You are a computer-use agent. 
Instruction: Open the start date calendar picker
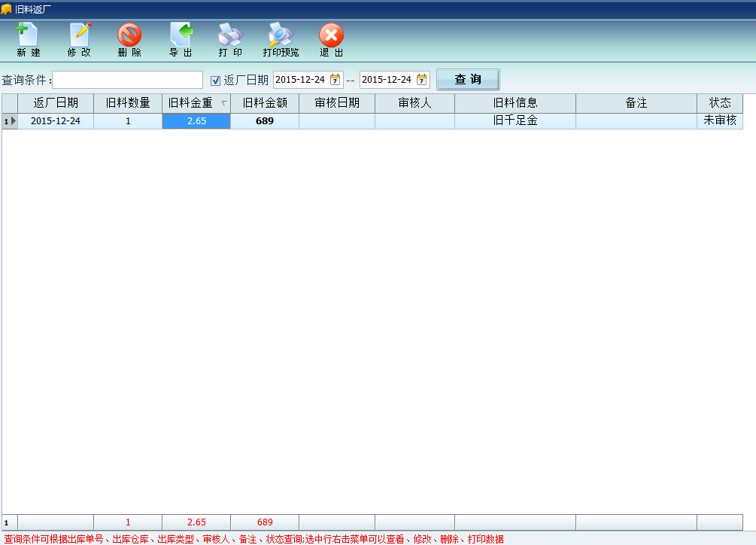[335, 80]
